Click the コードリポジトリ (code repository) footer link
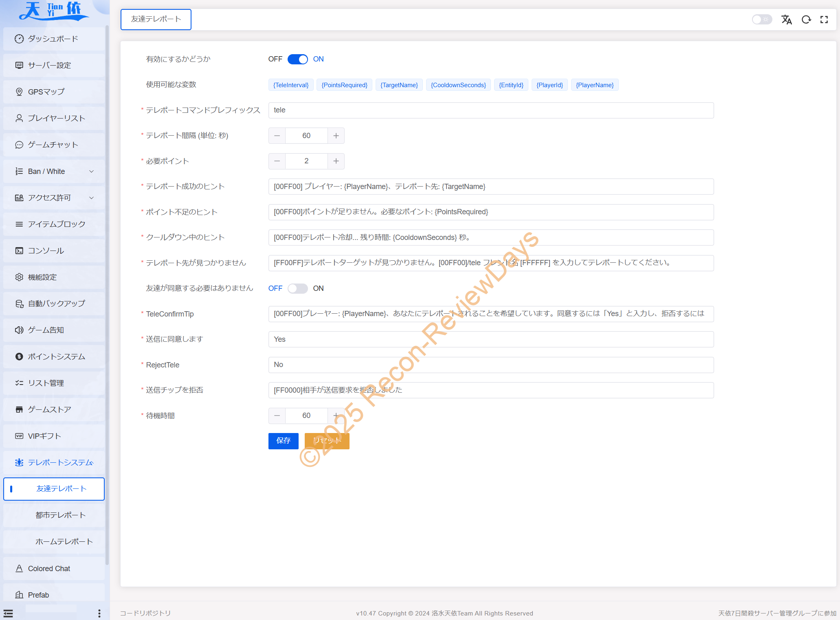Image resolution: width=840 pixels, height=620 pixels. pyautogui.click(x=145, y=613)
